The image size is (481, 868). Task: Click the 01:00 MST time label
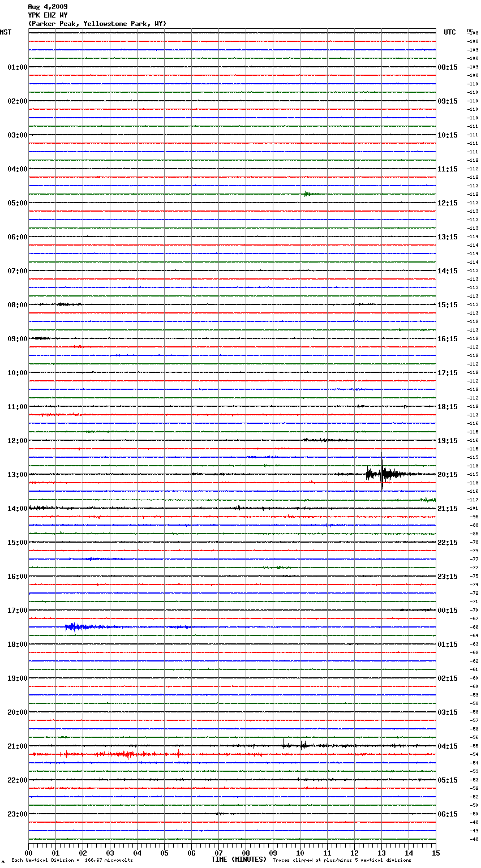pos(18,67)
